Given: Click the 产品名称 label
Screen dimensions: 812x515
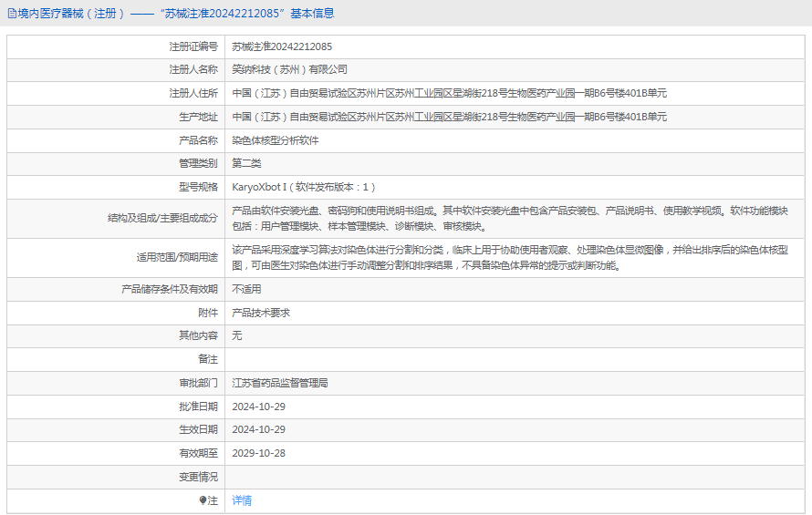Looking at the screenshot, I should pyautogui.click(x=198, y=140).
